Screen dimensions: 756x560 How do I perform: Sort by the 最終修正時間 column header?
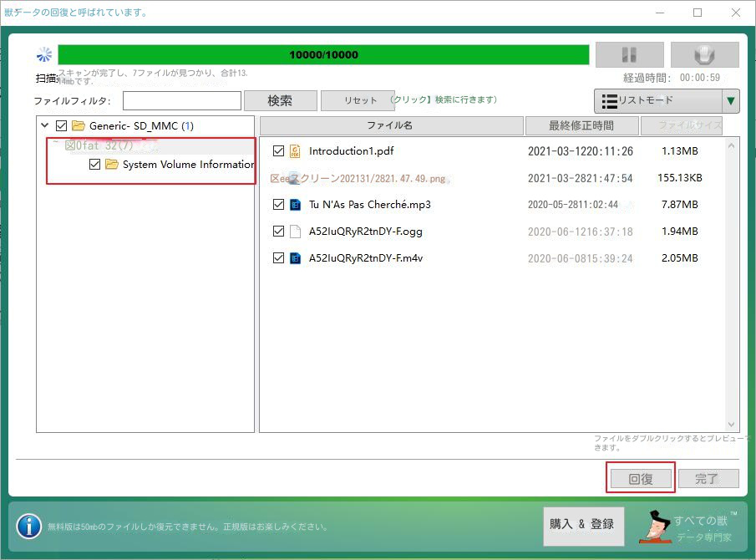pos(581,125)
